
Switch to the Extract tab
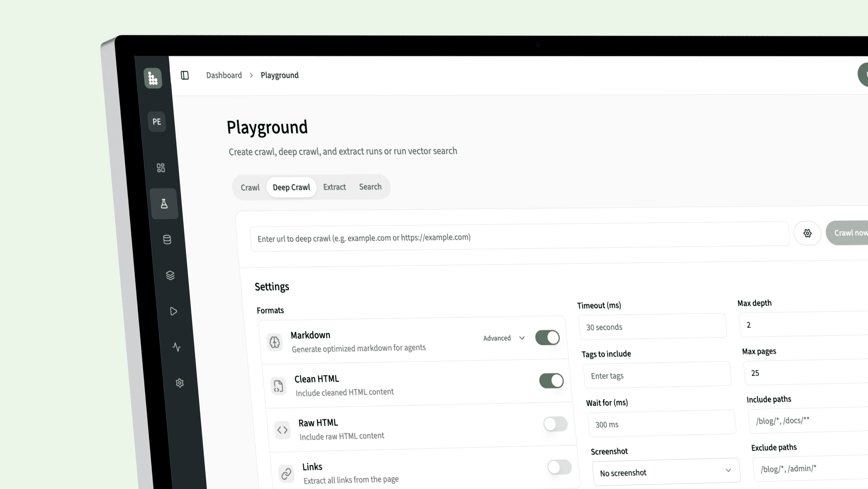click(x=334, y=187)
